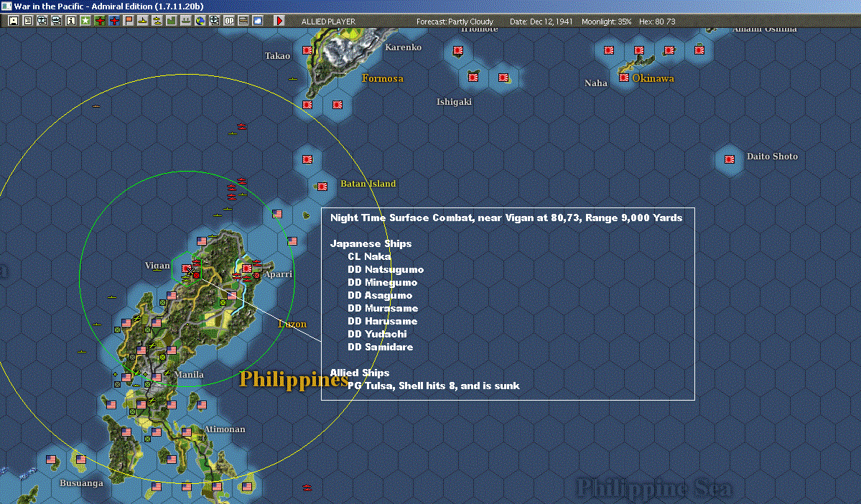The image size is (861, 504).
Task: Click the Okinawa map label
Action: [x=653, y=78]
